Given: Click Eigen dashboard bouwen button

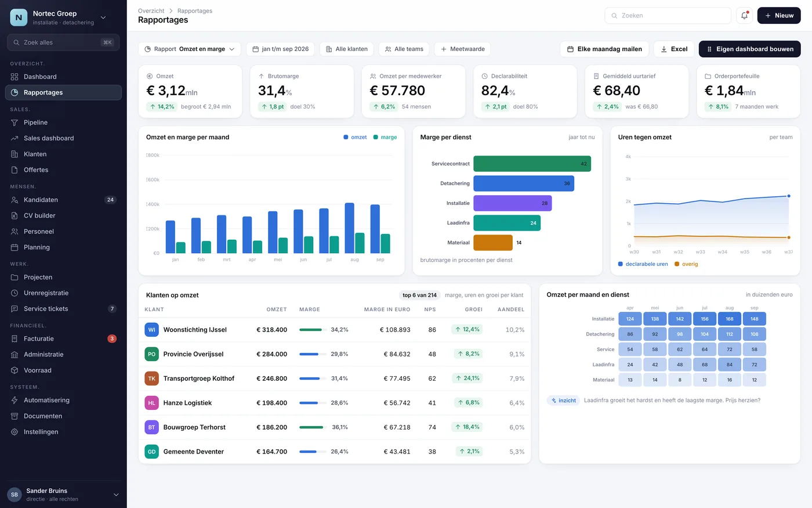Looking at the screenshot, I should 750,49.
